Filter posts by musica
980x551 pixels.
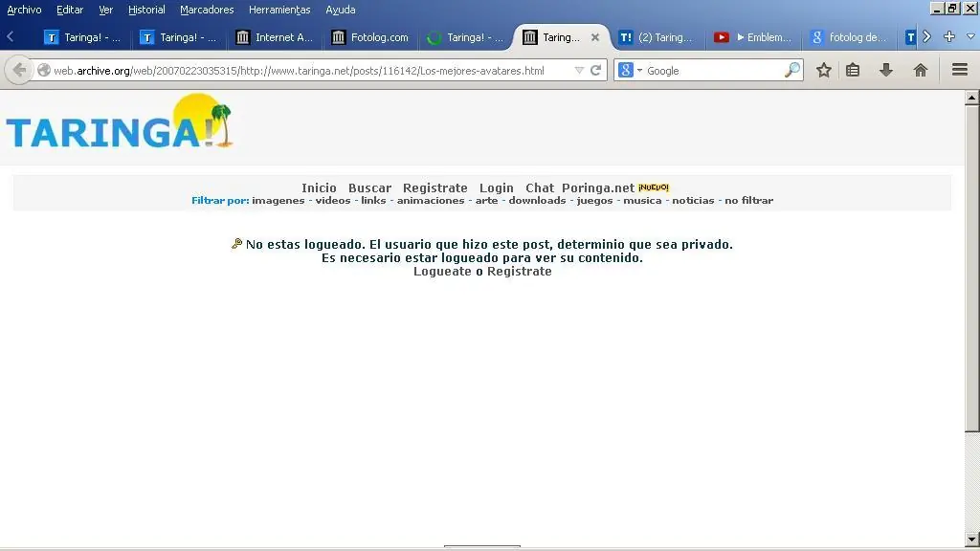[642, 200]
